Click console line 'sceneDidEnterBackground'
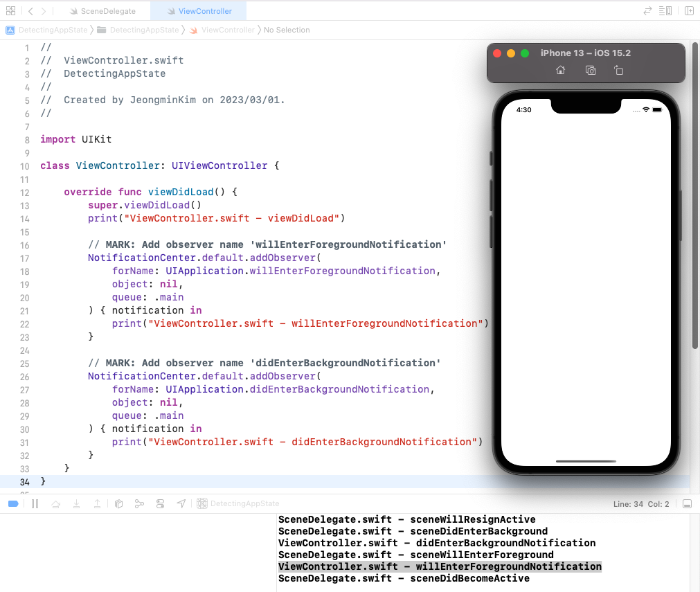The image size is (700, 592). [x=413, y=531]
